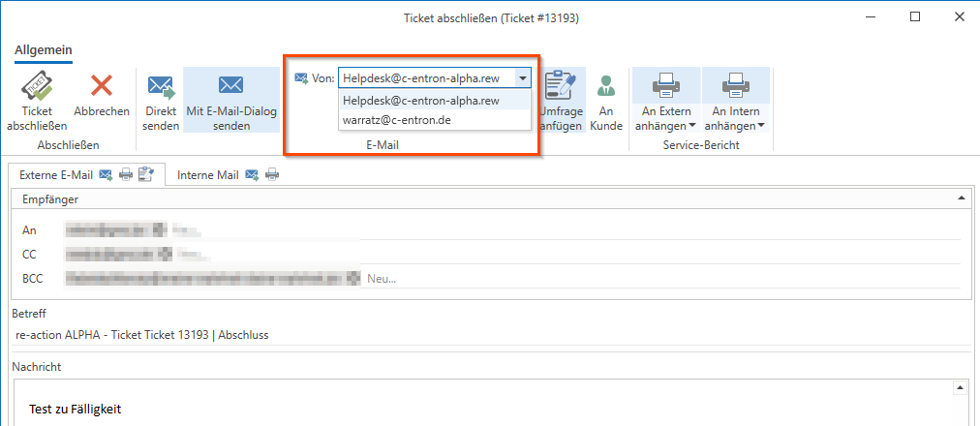Click the send icon on Interne Mail tab
Viewport: 980px width, 426px height.
click(251, 175)
